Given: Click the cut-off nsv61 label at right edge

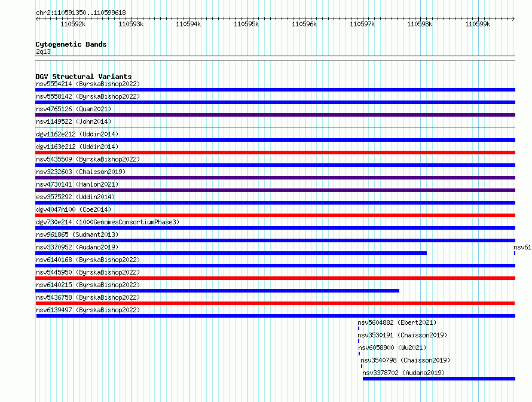Looking at the screenshot, I should click(522, 247).
